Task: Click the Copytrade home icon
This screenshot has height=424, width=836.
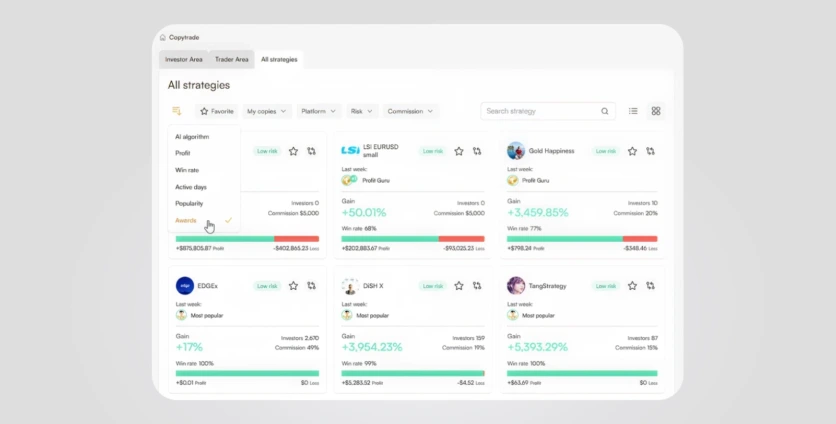Action: [163, 37]
